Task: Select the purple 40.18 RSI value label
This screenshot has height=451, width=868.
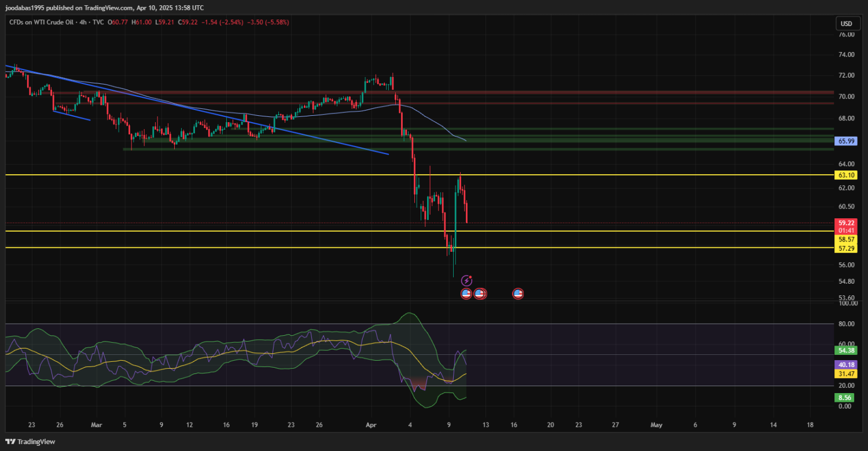Action: point(846,365)
